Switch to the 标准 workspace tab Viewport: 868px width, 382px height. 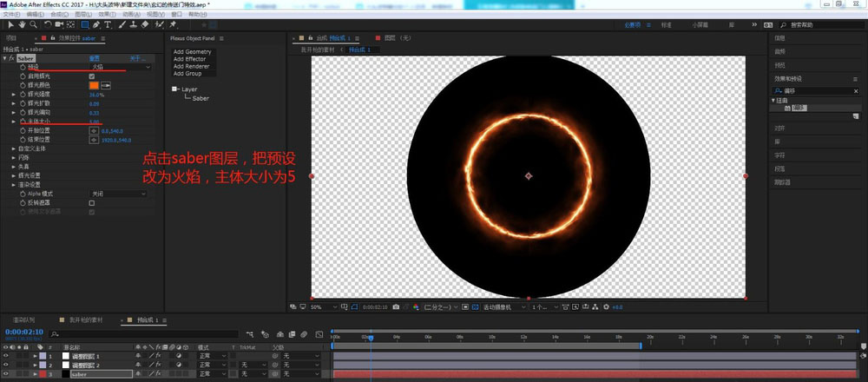pos(666,24)
